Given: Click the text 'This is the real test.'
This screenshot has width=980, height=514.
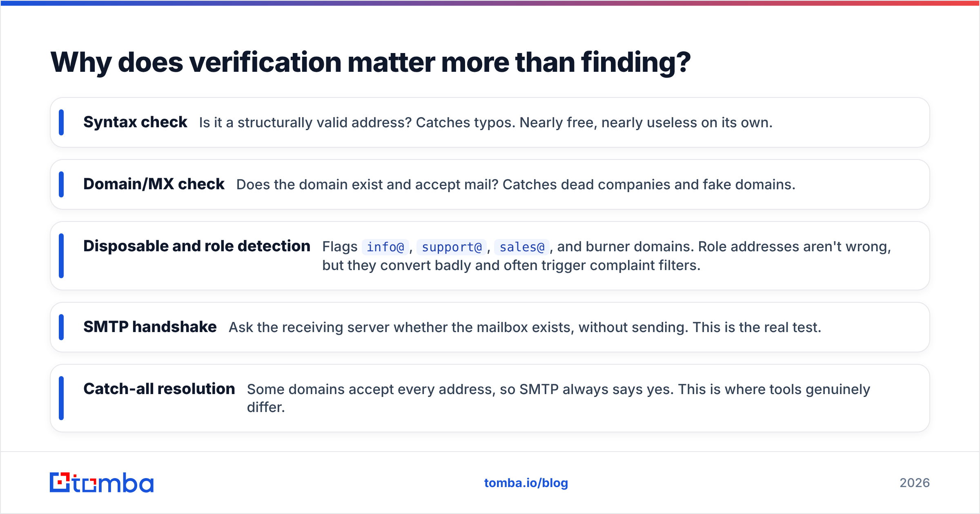Looking at the screenshot, I should [x=757, y=327].
